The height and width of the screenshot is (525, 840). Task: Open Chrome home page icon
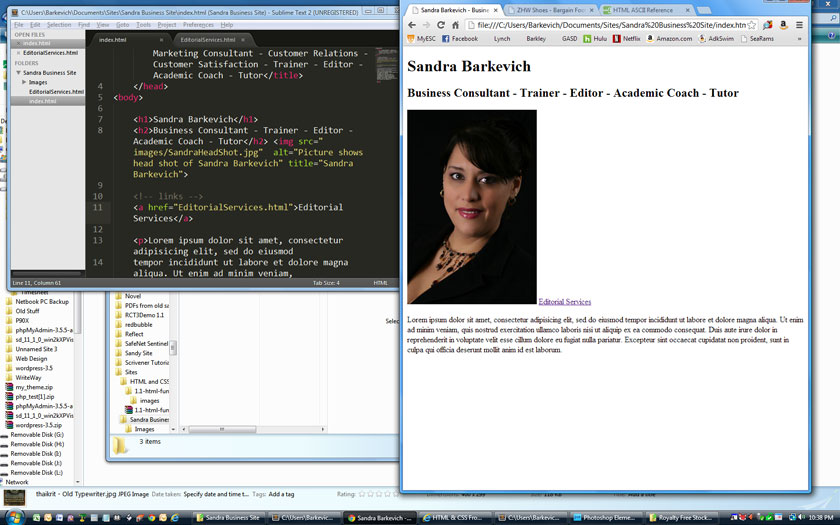tap(455, 25)
